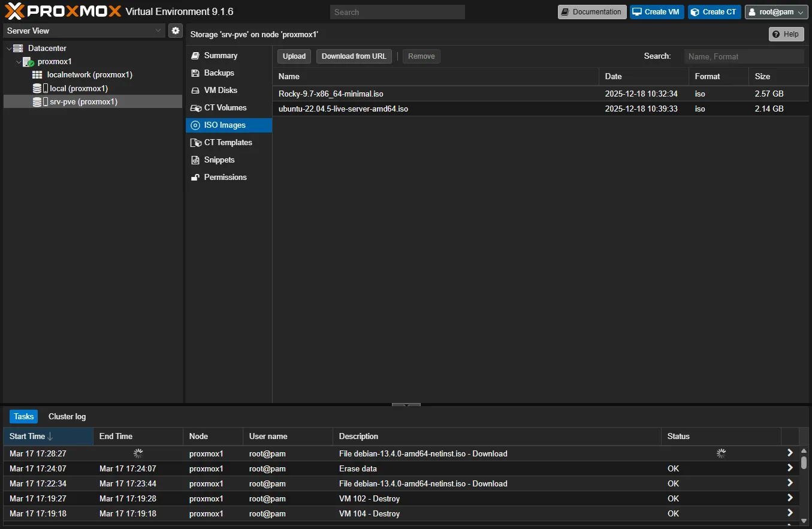
Task: View Snippets stored on srv-pve
Action: point(219,160)
